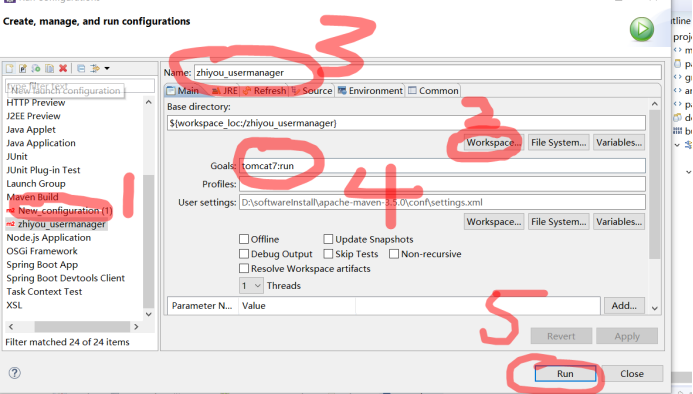Image resolution: width=693 pixels, height=394 pixels.
Task: Select Java Application launch type
Action: pos(41,143)
